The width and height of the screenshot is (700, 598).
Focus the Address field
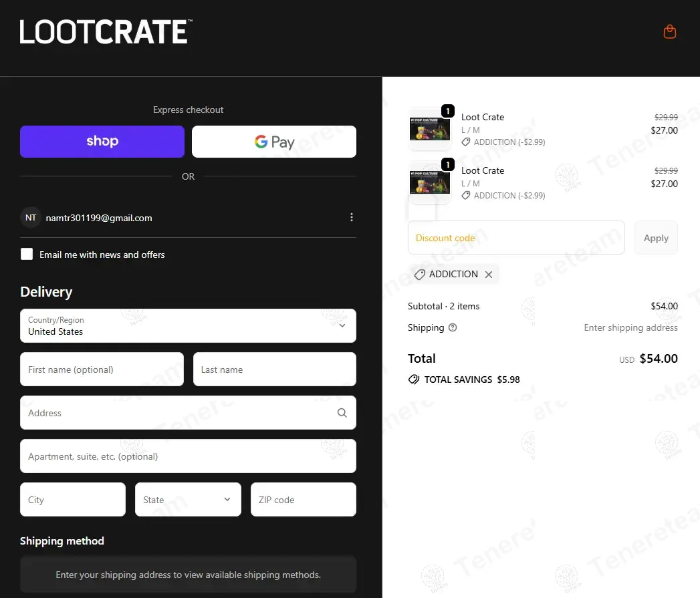point(188,413)
